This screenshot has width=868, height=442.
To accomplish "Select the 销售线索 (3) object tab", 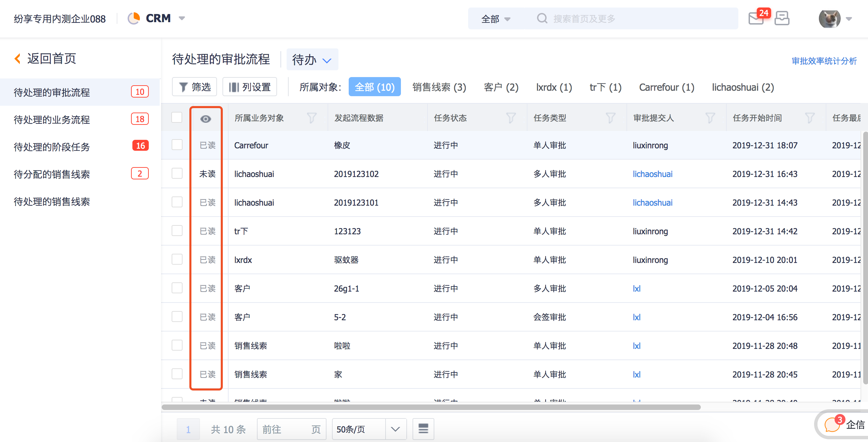I will pyautogui.click(x=439, y=87).
